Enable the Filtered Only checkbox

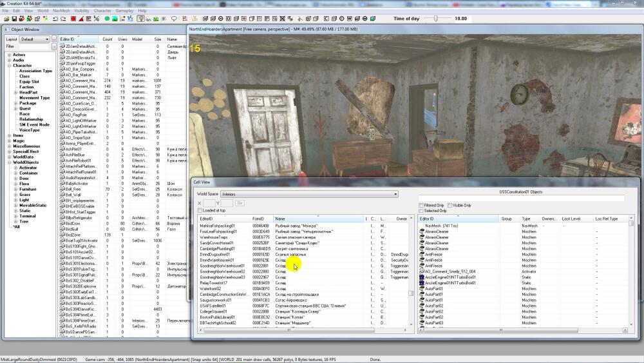coord(421,205)
